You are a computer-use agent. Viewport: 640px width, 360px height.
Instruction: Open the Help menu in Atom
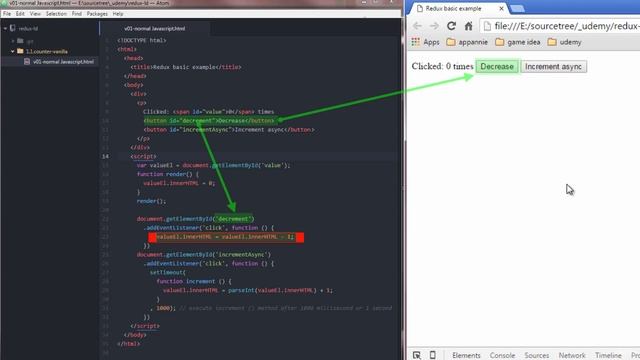pyautogui.click(x=118, y=14)
